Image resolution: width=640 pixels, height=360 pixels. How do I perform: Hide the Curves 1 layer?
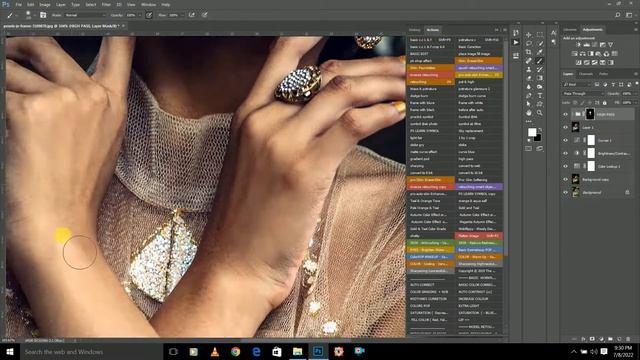pos(566,140)
